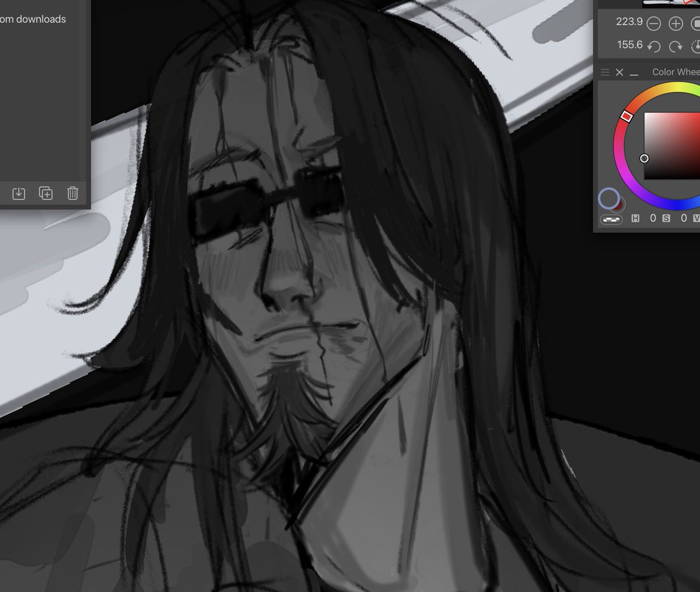
Task: Click the Color Wheel panel title
Action: pos(676,72)
